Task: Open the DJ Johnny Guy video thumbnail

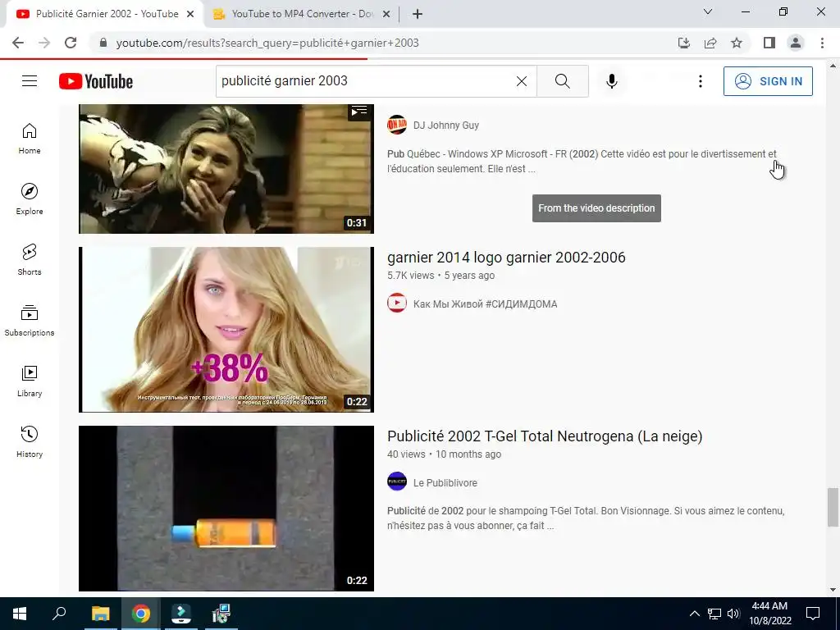Action: 226,169
